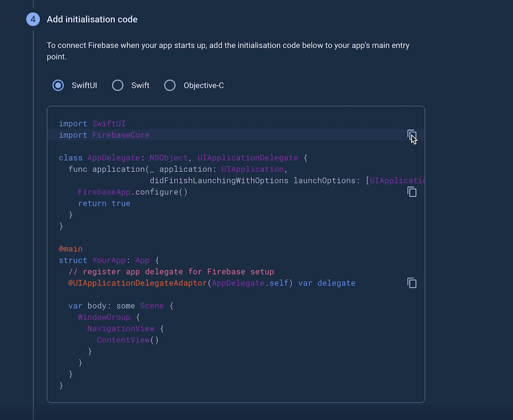Image resolution: width=513 pixels, height=420 pixels.
Task: Click the "import SwiftUI" code line
Action: click(92, 124)
